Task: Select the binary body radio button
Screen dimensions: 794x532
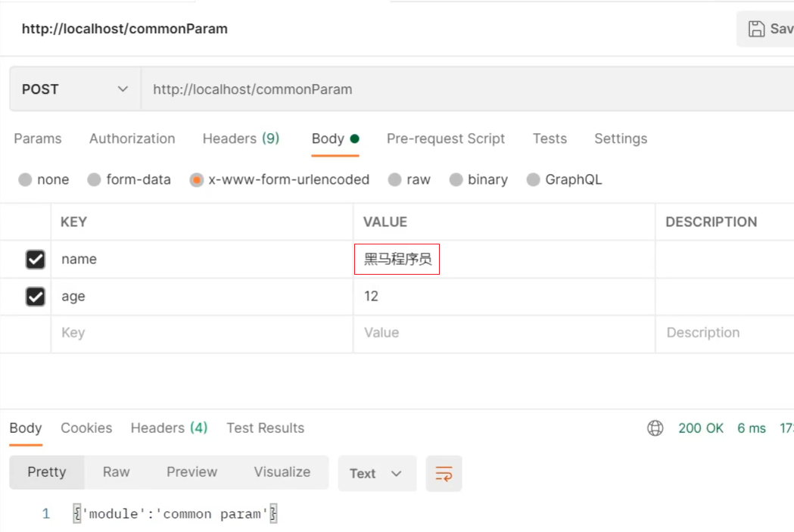Action: click(x=456, y=179)
